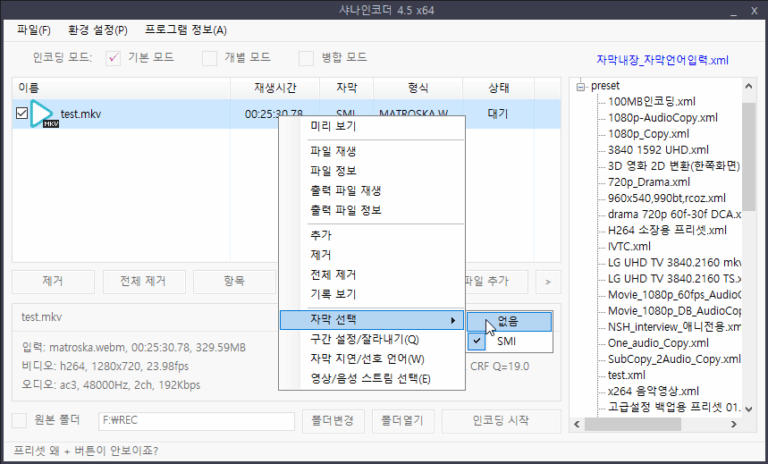This screenshot has height=464, width=768.
Task: Click the 제거 button below list
Action: (53, 281)
